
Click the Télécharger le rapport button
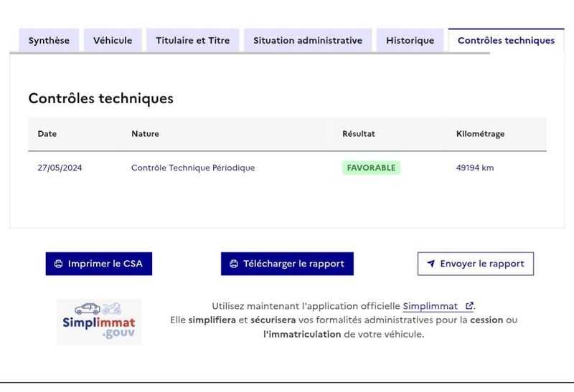(x=287, y=264)
